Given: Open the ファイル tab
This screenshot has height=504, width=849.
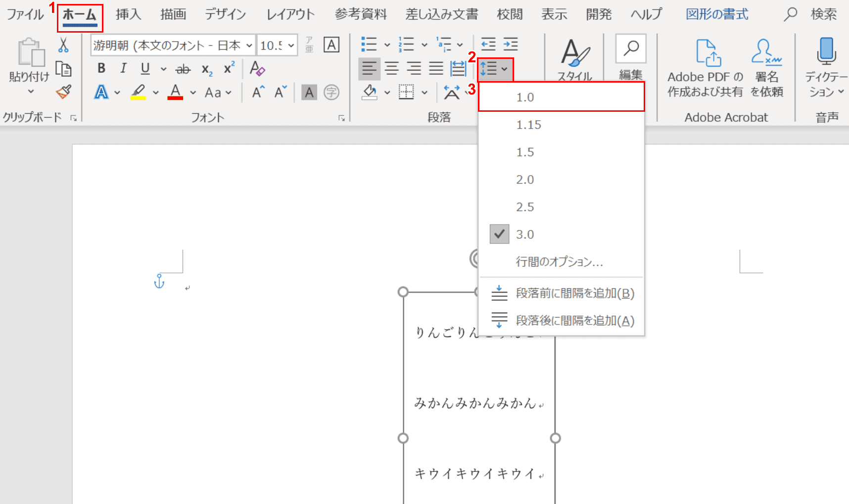Looking at the screenshot, I should coord(25,14).
